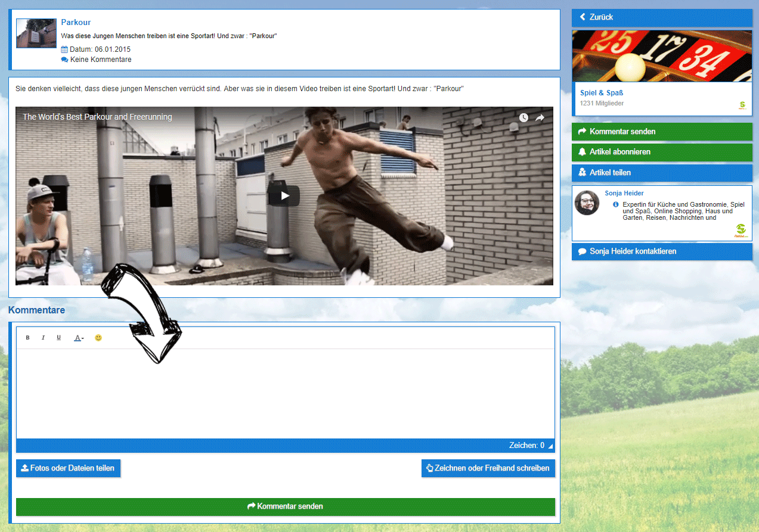The height and width of the screenshot is (532, 759).
Task: Click the comment box resize handle
Action: pos(550,446)
